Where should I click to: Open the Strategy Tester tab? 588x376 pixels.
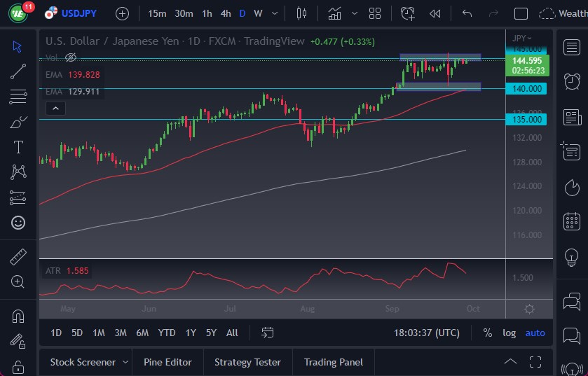247,362
